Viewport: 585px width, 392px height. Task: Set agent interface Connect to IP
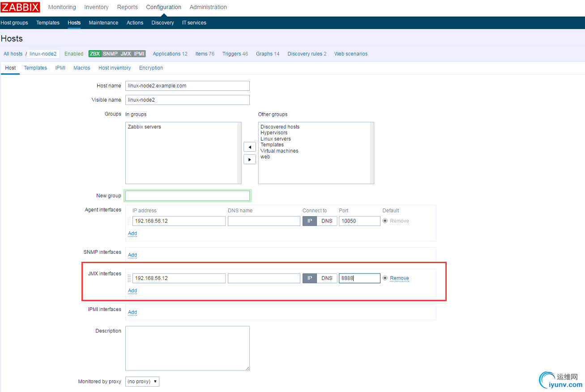coord(310,221)
